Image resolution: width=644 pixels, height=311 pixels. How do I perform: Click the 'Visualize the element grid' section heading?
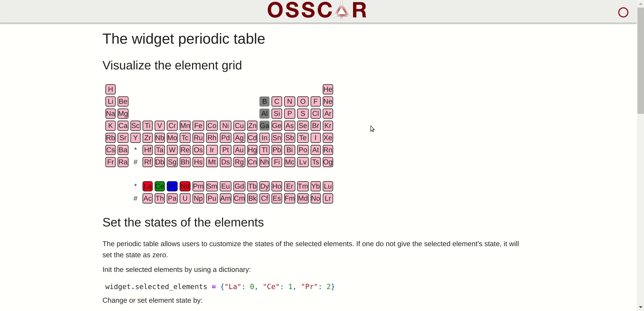tap(172, 65)
